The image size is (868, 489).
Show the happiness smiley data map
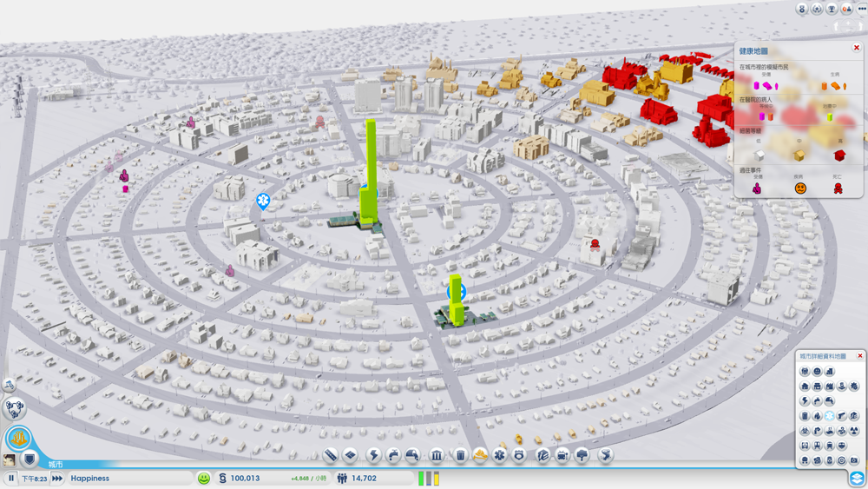point(817,371)
